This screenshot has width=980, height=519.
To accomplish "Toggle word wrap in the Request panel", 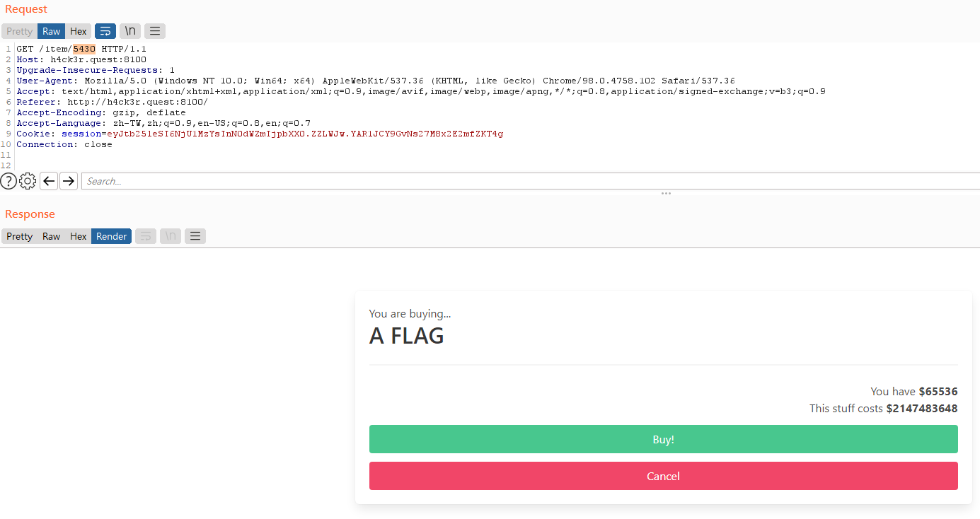I will pyautogui.click(x=105, y=31).
